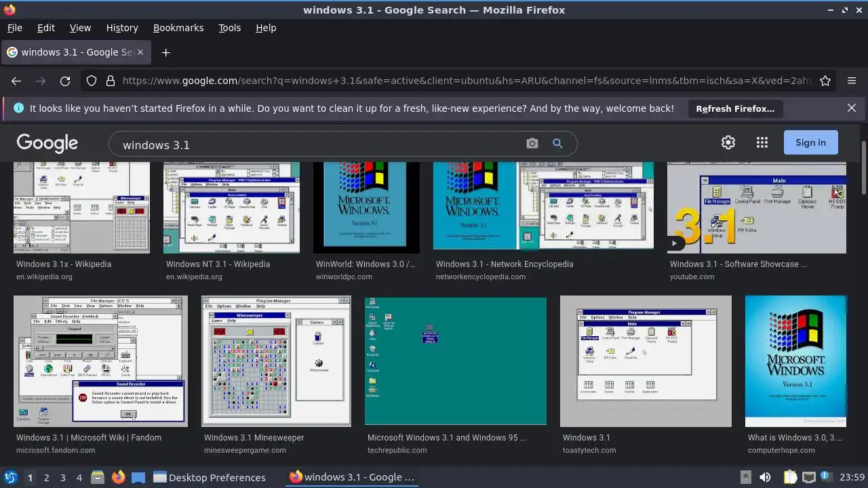868x488 pixels.
Task: Open the notifications info tray icon
Action: point(827,477)
